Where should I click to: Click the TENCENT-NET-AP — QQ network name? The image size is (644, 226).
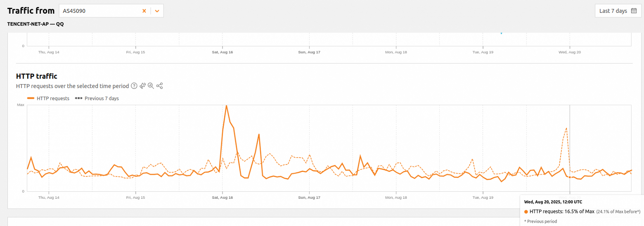(x=36, y=24)
